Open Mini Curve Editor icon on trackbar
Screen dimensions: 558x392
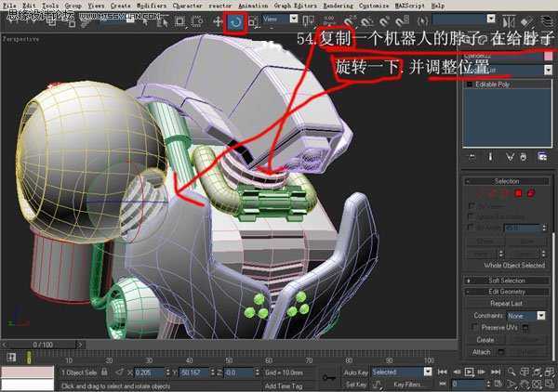tap(12, 358)
